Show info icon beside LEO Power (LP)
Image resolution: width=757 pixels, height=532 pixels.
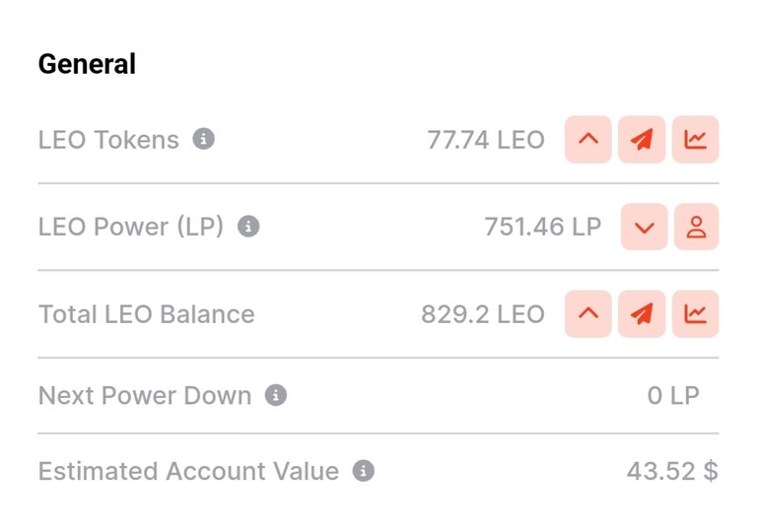tap(248, 227)
